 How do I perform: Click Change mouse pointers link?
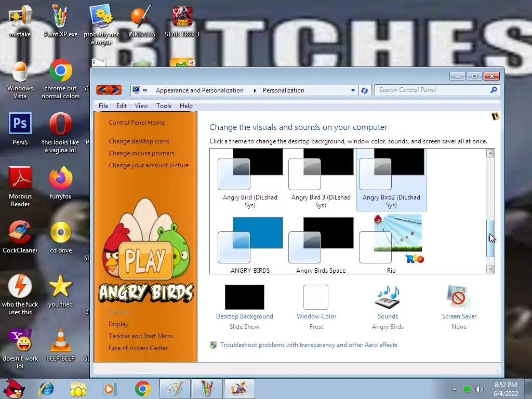coord(141,153)
